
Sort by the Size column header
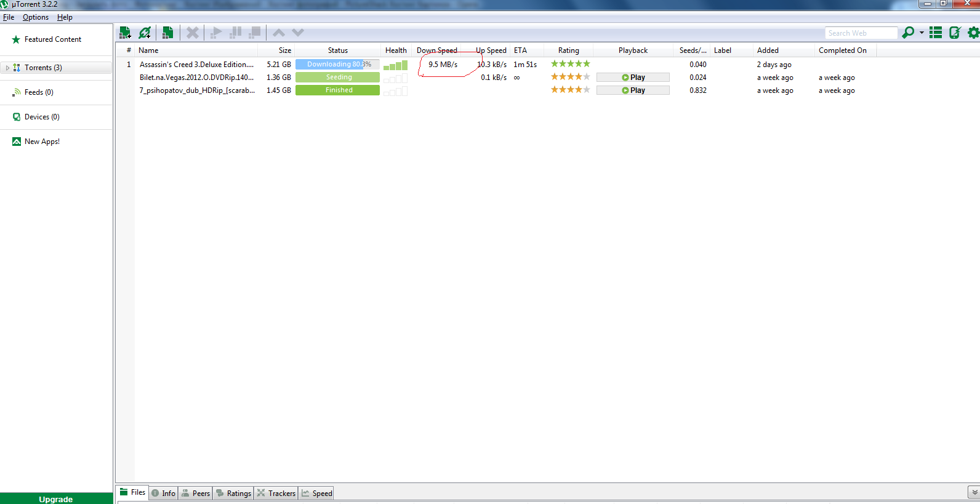point(276,50)
